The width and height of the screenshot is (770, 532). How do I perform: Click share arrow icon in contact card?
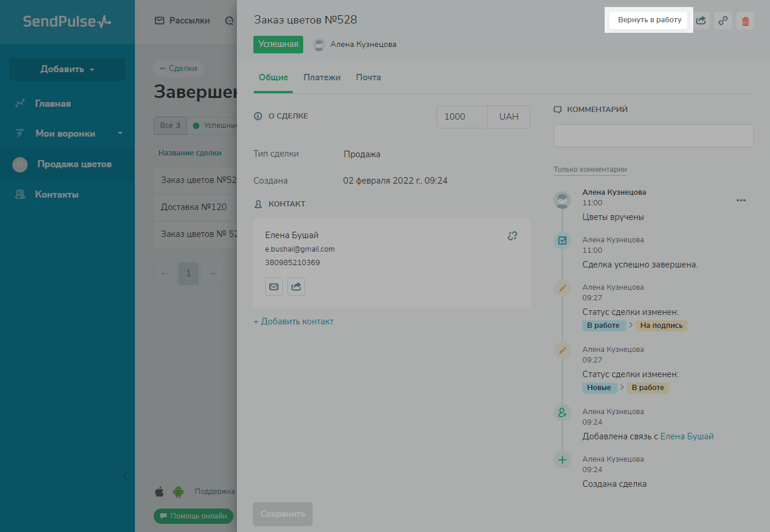[x=296, y=287]
